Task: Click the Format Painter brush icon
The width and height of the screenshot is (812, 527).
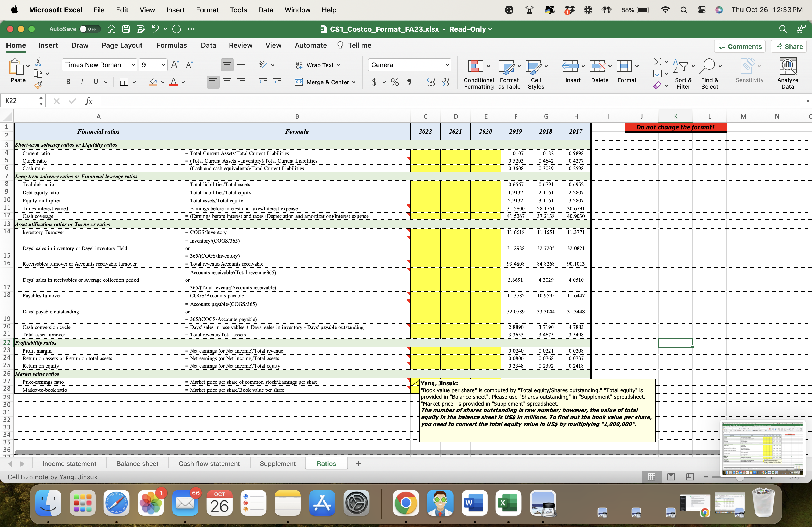Action: (x=38, y=85)
